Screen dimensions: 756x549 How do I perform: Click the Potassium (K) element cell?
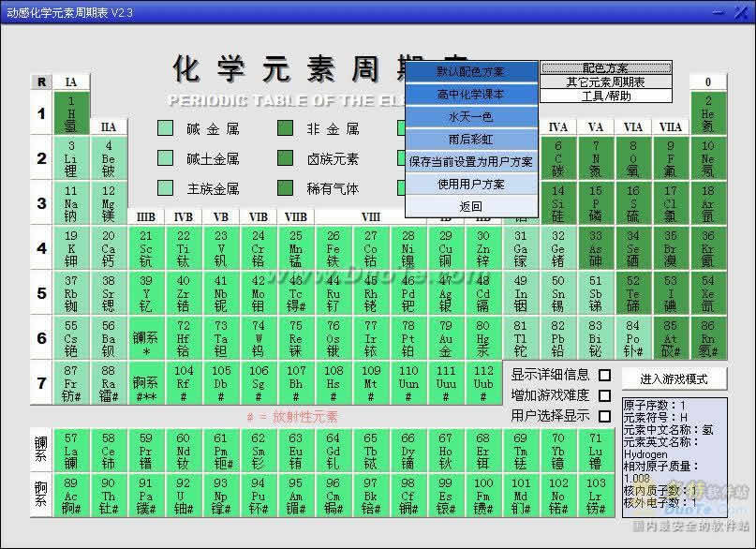[x=71, y=248]
